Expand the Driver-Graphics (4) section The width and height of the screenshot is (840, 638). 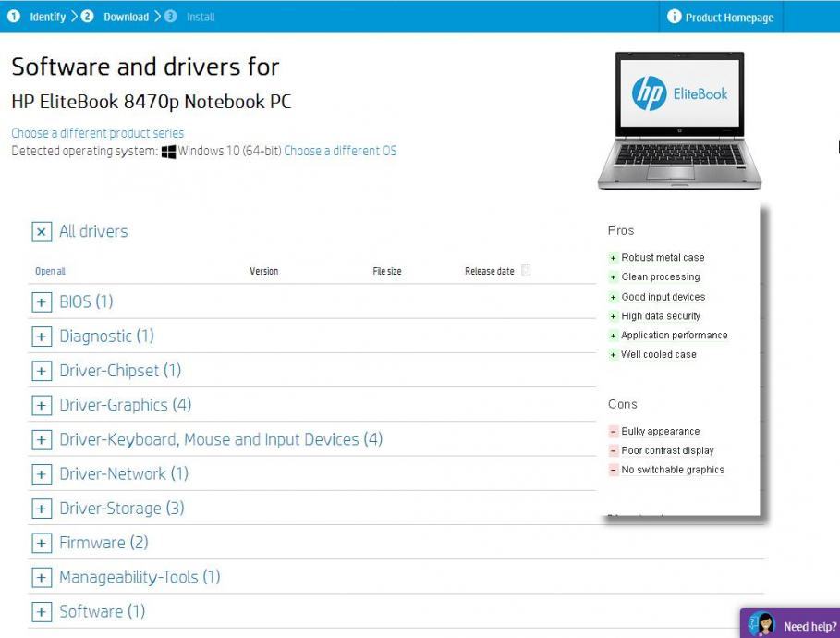(42, 406)
